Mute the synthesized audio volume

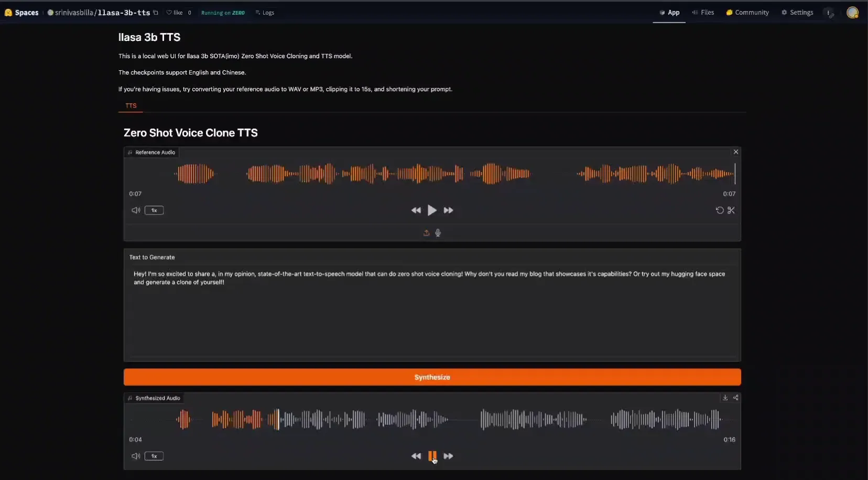[135, 456]
